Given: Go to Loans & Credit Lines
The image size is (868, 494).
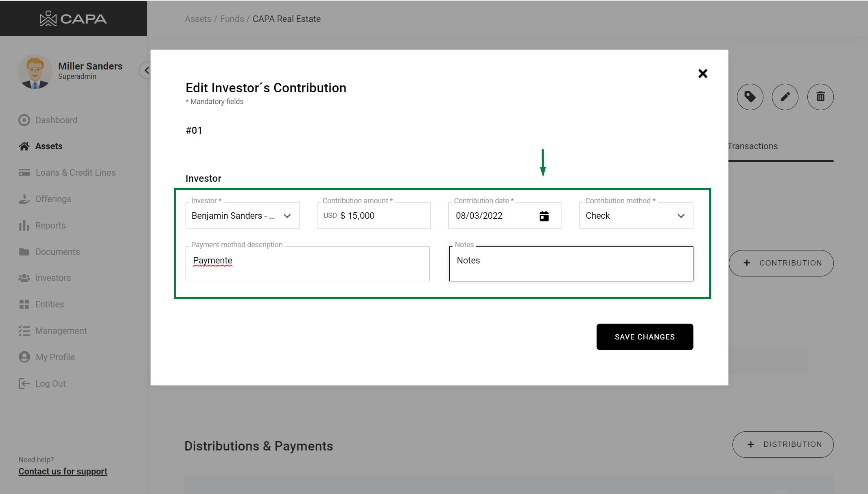Looking at the screenshot, I should click(75, 173).
